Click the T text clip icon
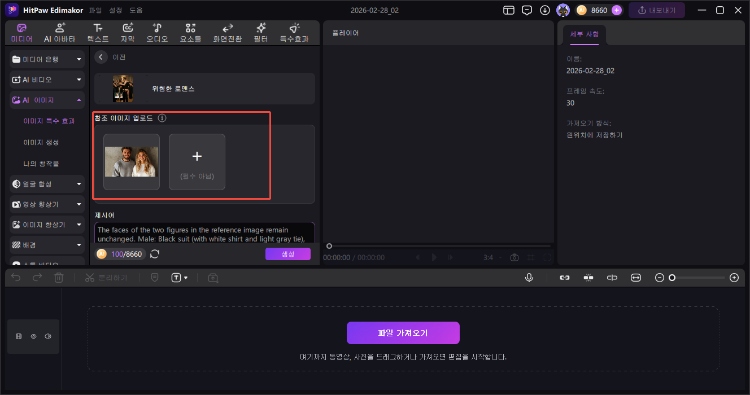The width and height of the screenshot is (750, 395). (x=176, y=278)
